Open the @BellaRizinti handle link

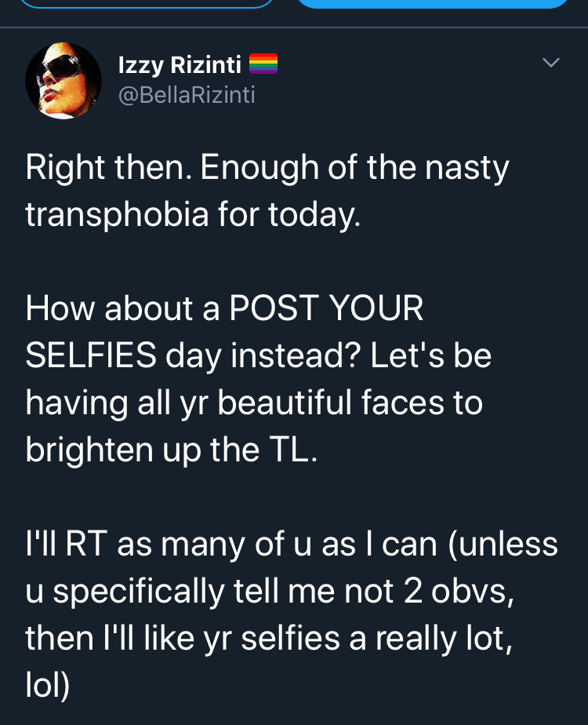pos(187,95)
